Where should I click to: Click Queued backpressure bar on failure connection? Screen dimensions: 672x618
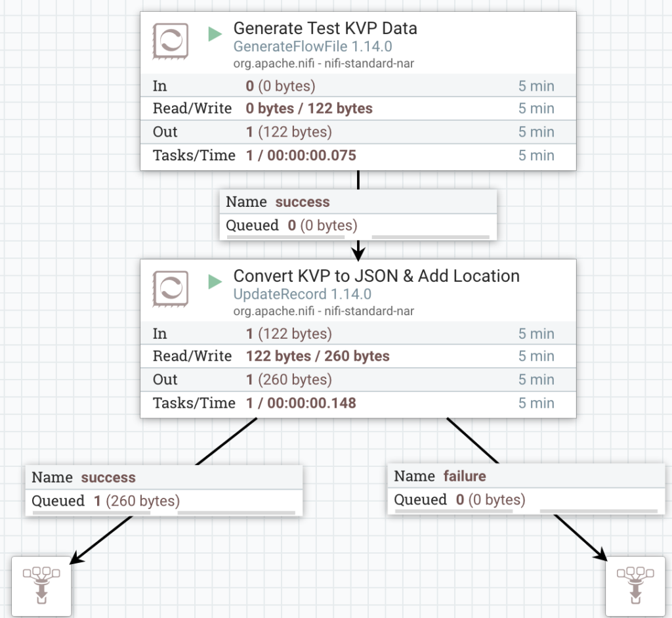(x=598, y=511)
